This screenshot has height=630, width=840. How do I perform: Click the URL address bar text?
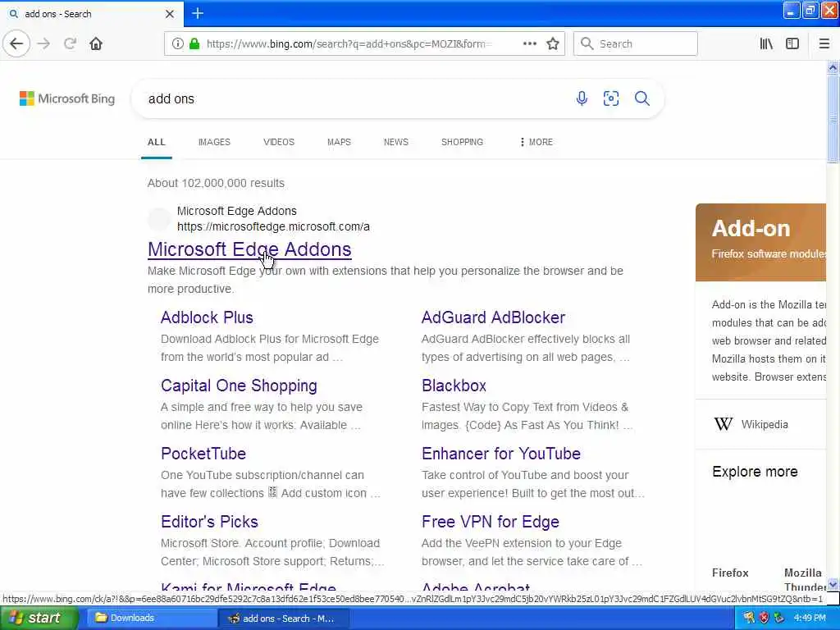click(348, 44)
